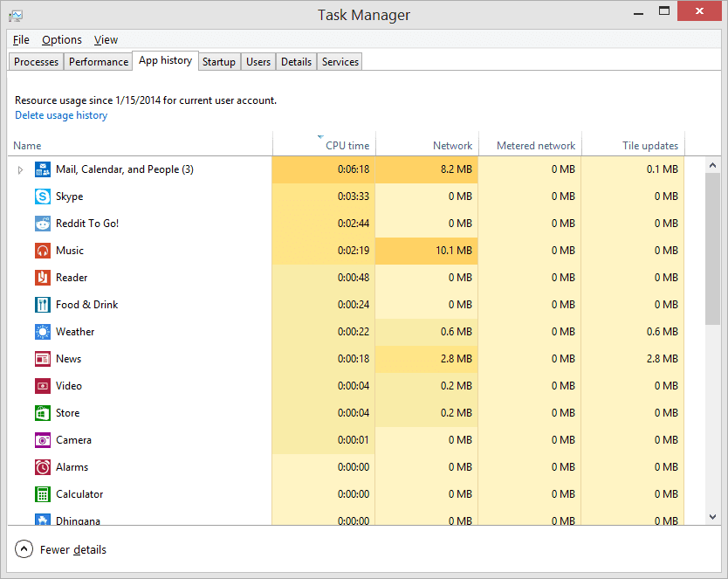This screenshot has width=728, height=579.
Task: Select the Store shopping bag icon
Action: pos(43,413)
